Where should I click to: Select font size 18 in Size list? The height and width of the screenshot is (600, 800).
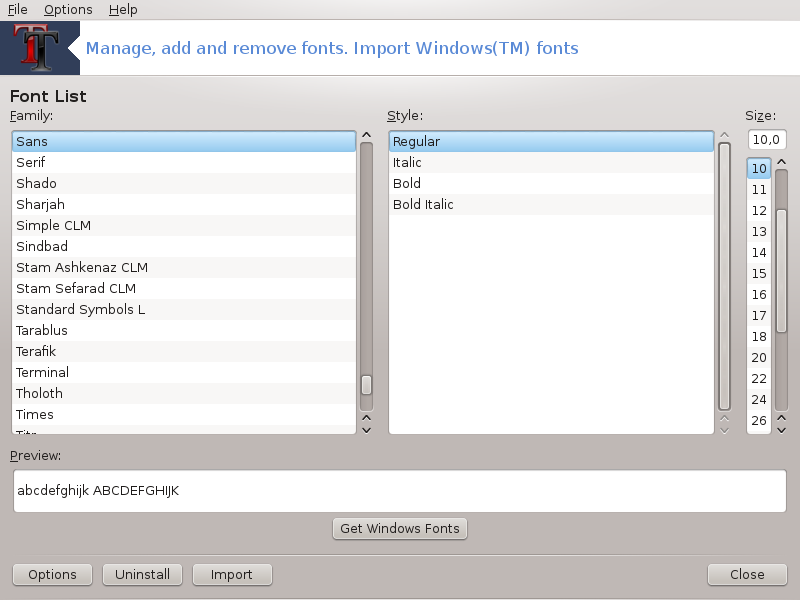(759, 337)
